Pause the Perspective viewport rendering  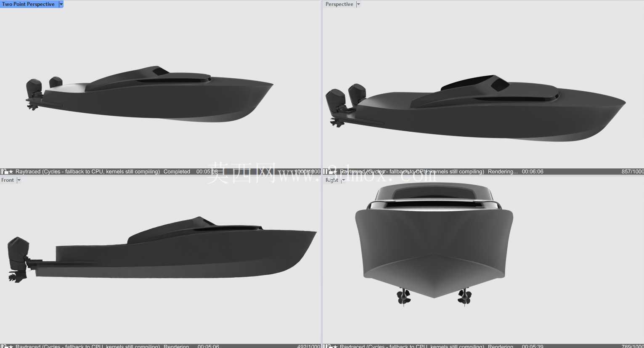click(x=325, y=172)
